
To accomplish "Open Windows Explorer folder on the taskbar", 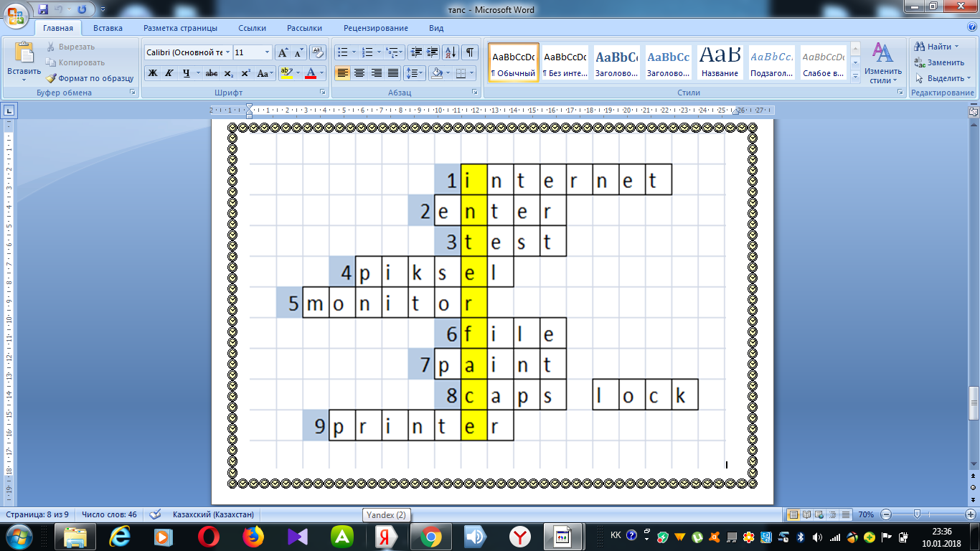I will tap(75, 536).
